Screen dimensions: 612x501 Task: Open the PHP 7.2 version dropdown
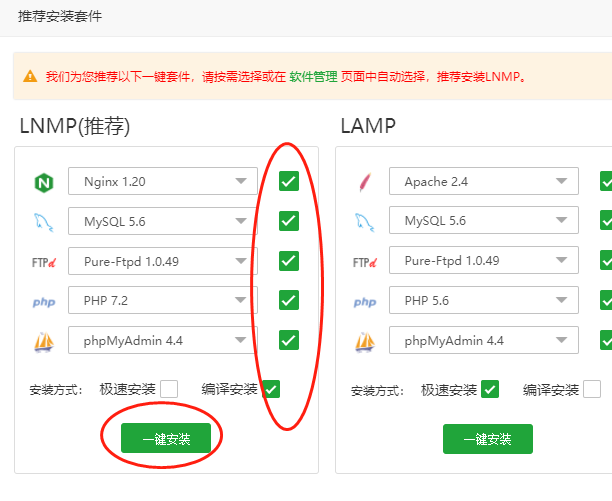[163, 300]
